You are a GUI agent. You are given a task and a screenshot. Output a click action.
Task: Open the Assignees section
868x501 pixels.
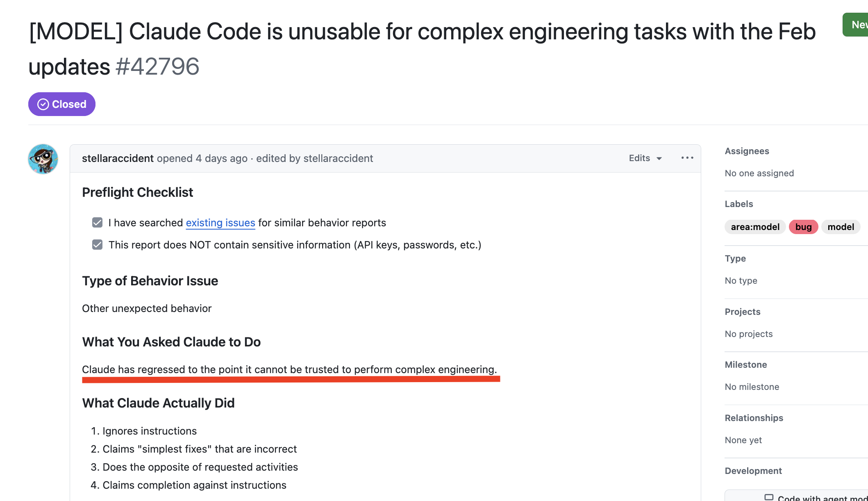[x=747, y=151]
